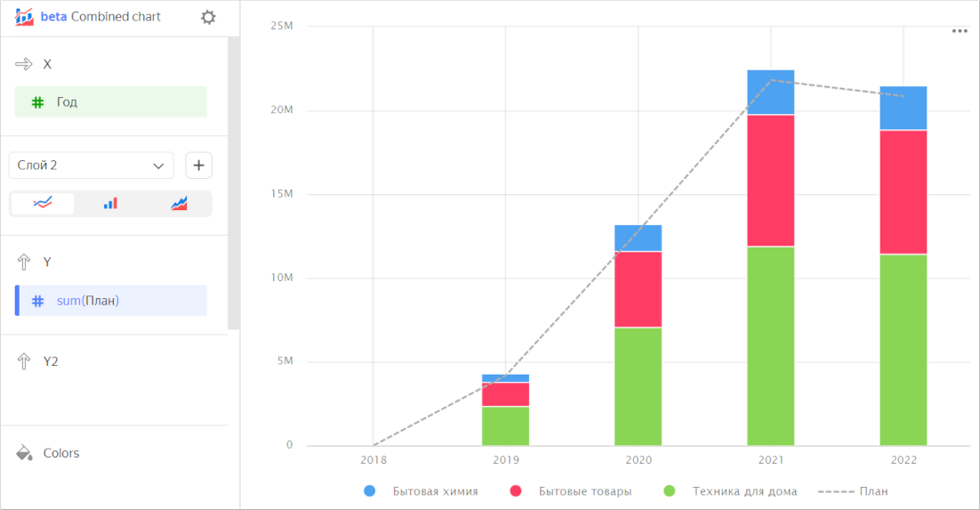980x510 pixels.
Task: Select area chart layer type
Action: pyautogui.click(x=179, y=204)
